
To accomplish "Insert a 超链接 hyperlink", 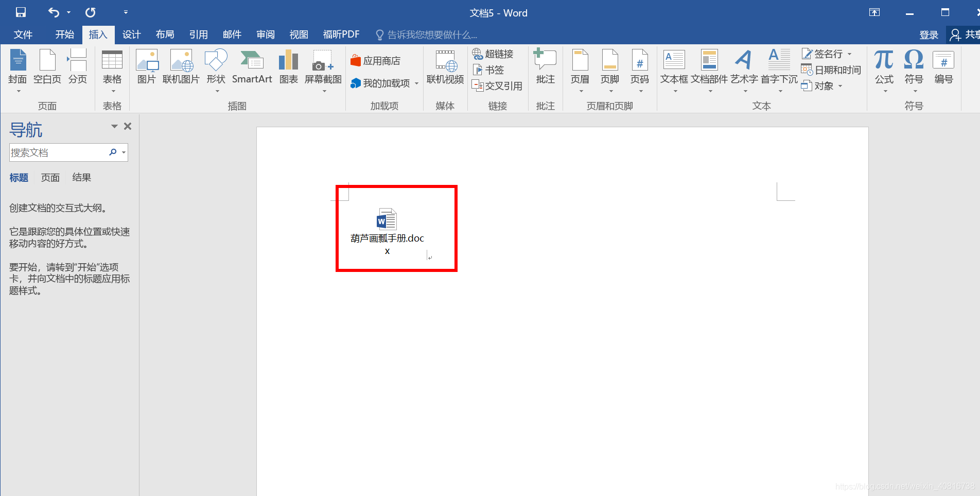I will tap(493, 54).
